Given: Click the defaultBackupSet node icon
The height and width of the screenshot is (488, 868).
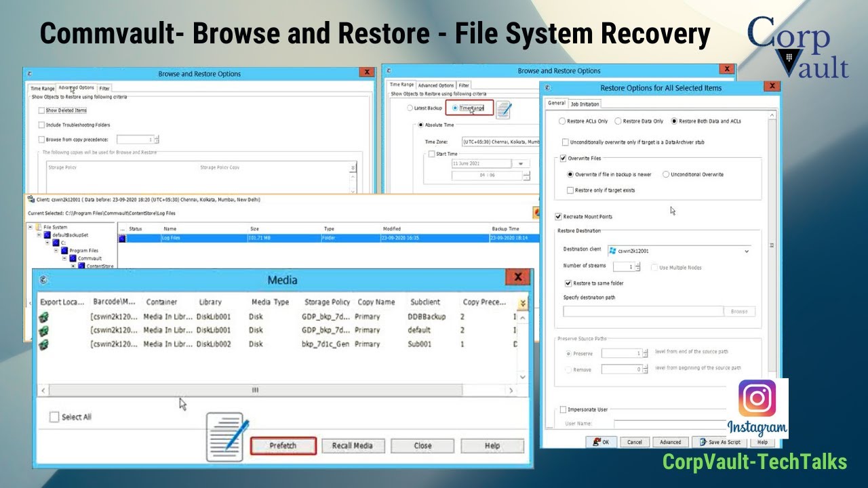Looking at the screenshot, I should tap(47, 235).
